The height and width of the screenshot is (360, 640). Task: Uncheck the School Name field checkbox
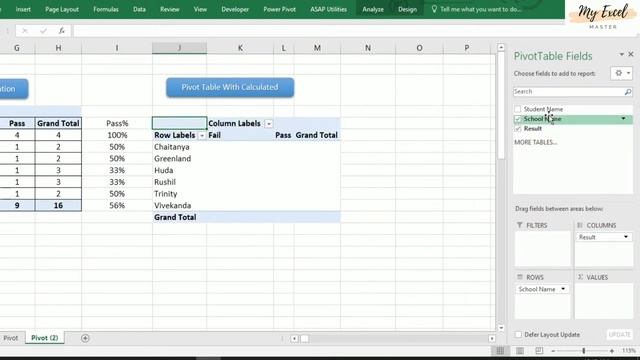[x=518, y=119]
